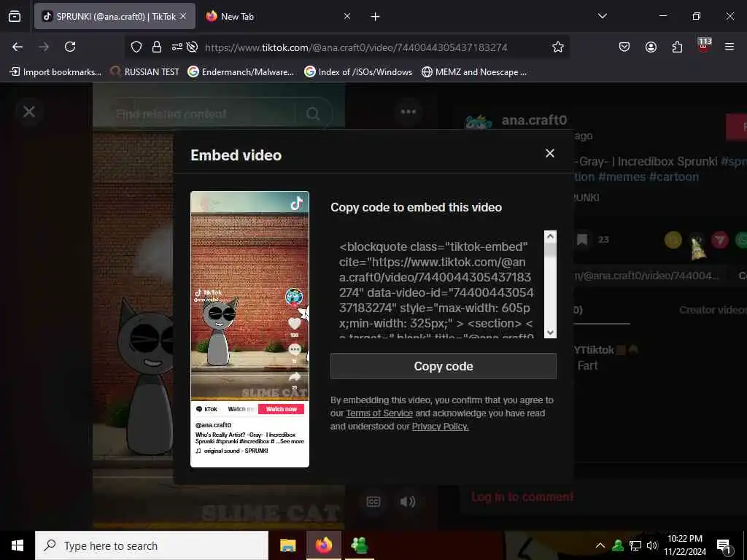The width and height of the screenshot is (747, 560).
Task: Click the site security padlock icon
Action: (x=156, y=47)
